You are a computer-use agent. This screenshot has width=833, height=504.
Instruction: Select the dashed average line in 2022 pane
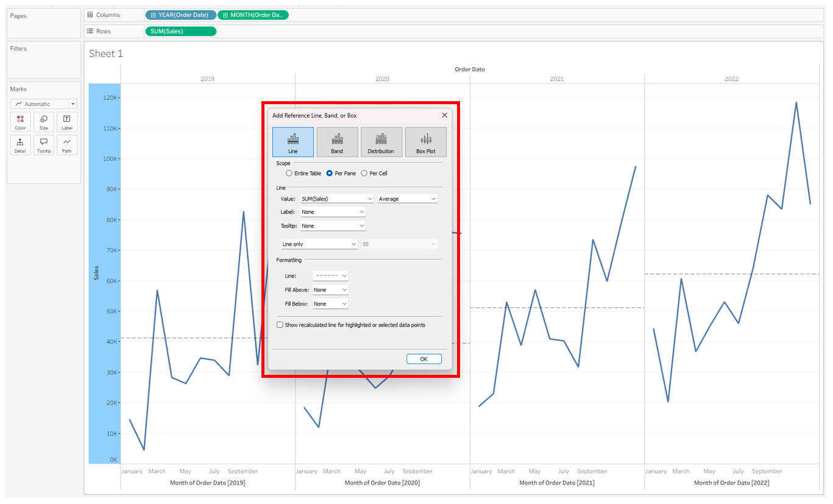[732, 274]
